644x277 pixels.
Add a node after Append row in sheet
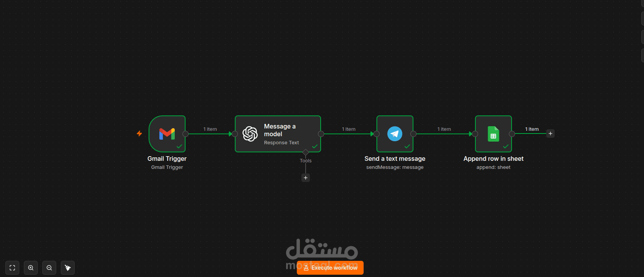pos(550,133)
